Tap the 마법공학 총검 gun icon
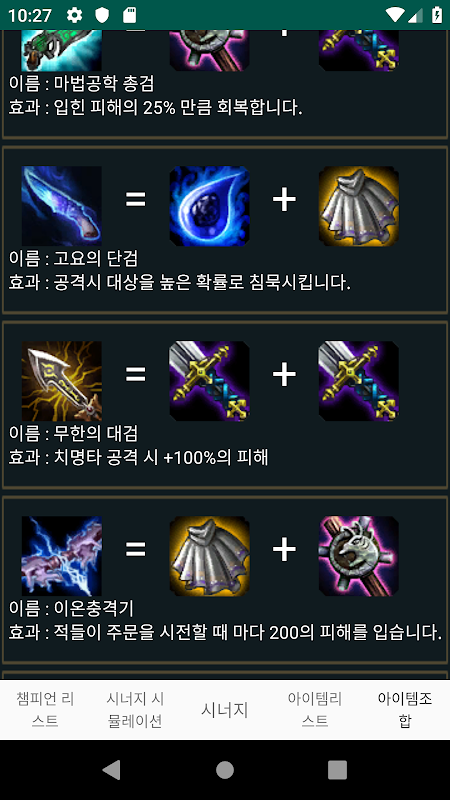450x800 pixels. coord(61,50)
